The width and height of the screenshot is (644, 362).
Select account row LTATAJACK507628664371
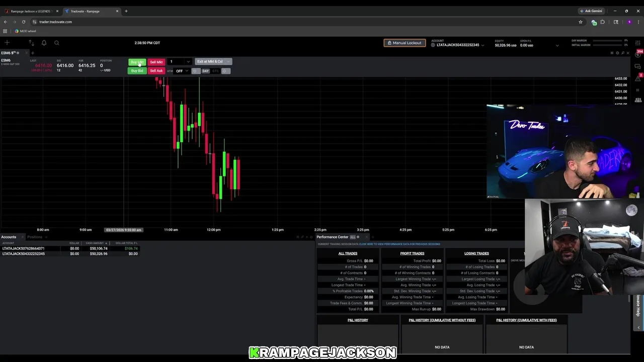pyautogui.click(x=70, y=248)
